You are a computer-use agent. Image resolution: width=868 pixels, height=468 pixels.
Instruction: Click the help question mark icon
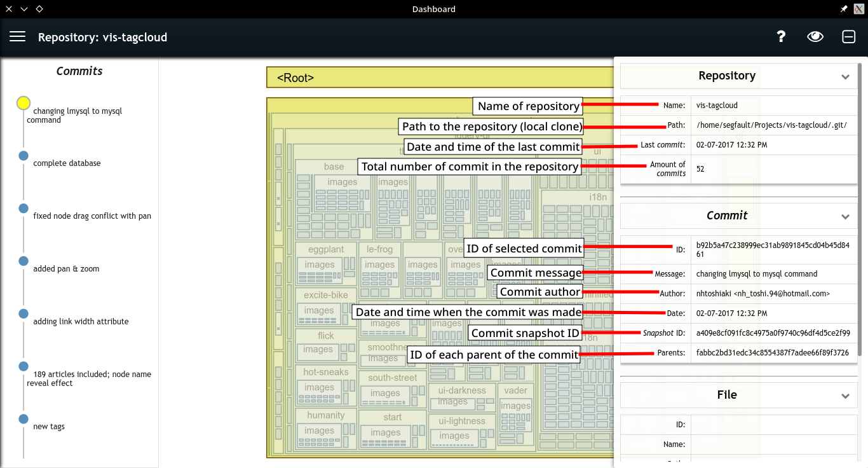tap(780, 36)
